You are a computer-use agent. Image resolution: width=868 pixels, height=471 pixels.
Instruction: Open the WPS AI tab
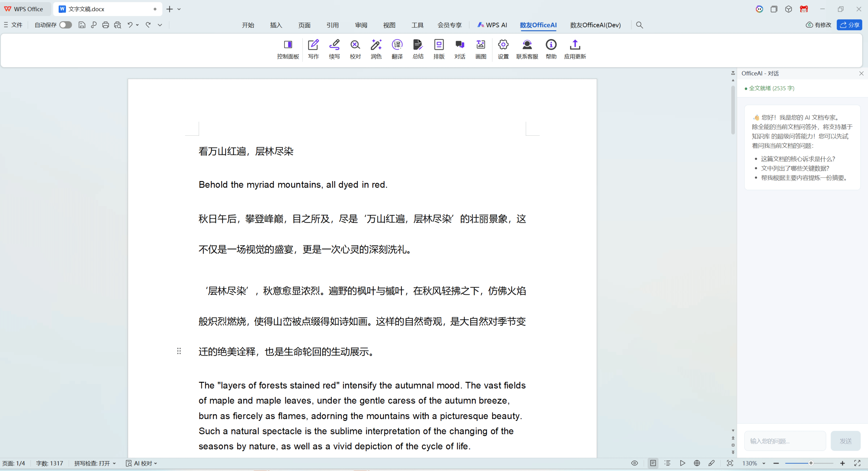[x=492, y=25]
